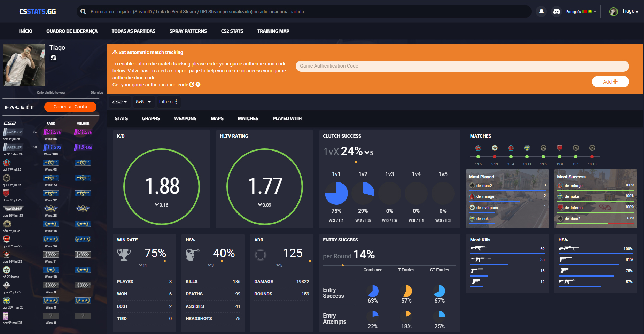Click the Premier S2 badge in the sidebar
This screenshot has width=644, height=334.
[x=13, y=132]
